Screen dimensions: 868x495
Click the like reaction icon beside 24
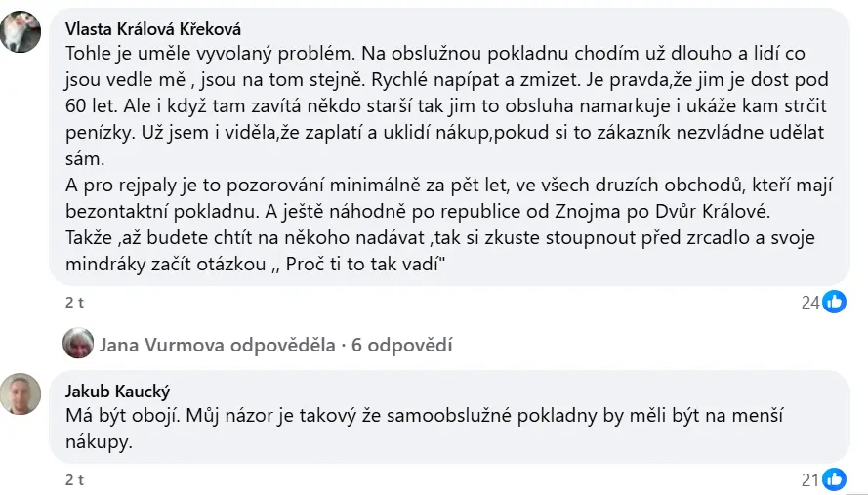pos(835,303)
